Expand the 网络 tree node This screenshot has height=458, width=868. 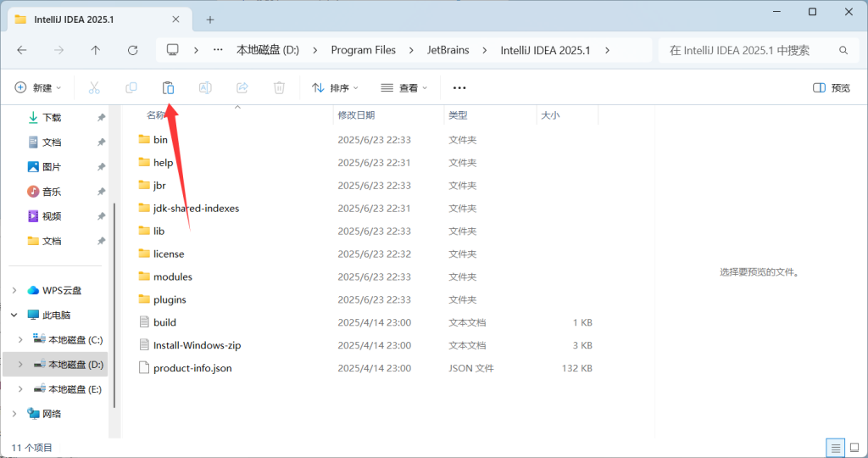[14, 414]
